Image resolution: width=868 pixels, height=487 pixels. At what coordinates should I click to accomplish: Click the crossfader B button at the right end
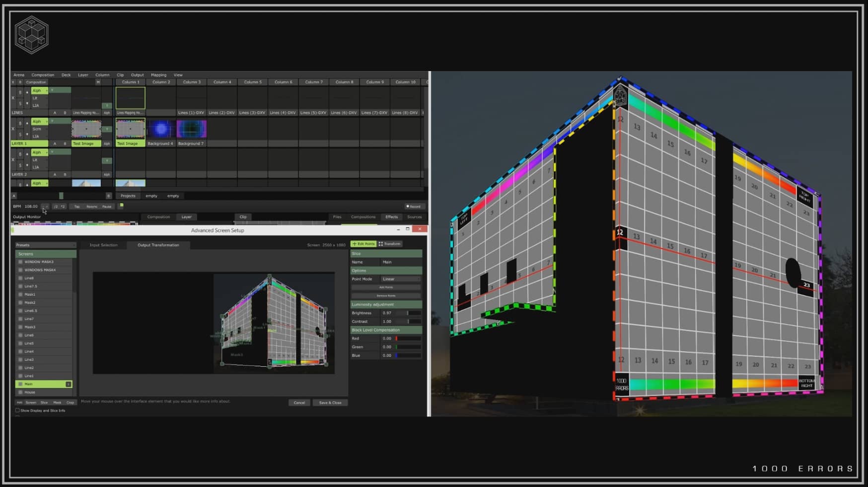pos(108,196)
